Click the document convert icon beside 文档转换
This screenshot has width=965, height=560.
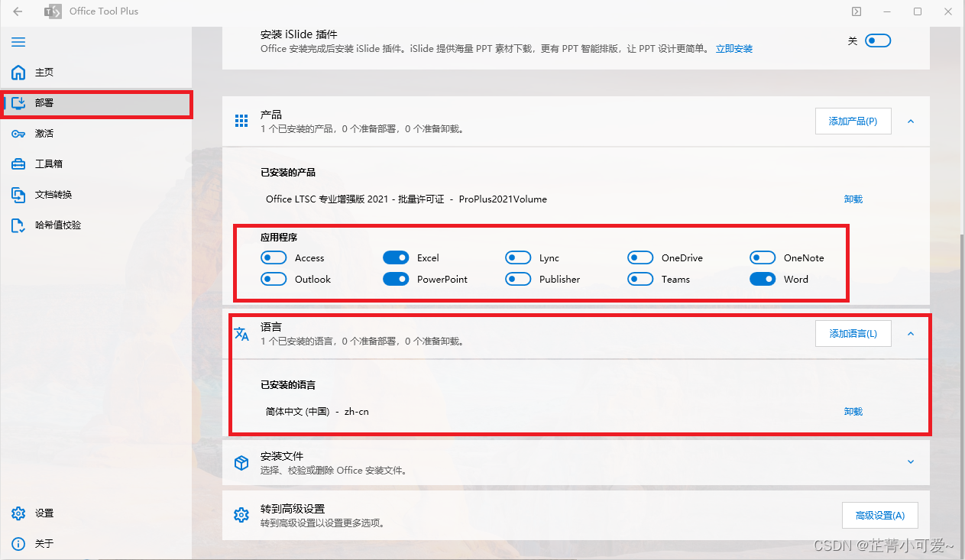(18, 195)
